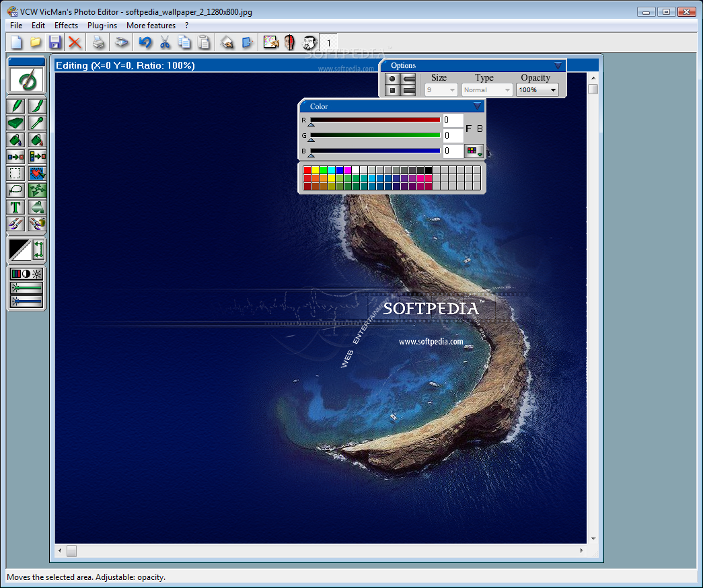Click the numbered 1 toolbar button
This screenshot has width=703, height=588.
[x=329, y=42]
